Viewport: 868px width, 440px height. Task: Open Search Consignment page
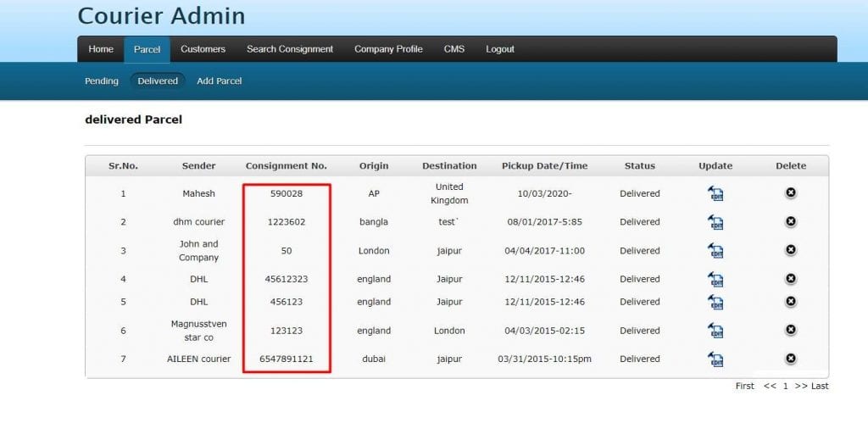tap(290, 49)
